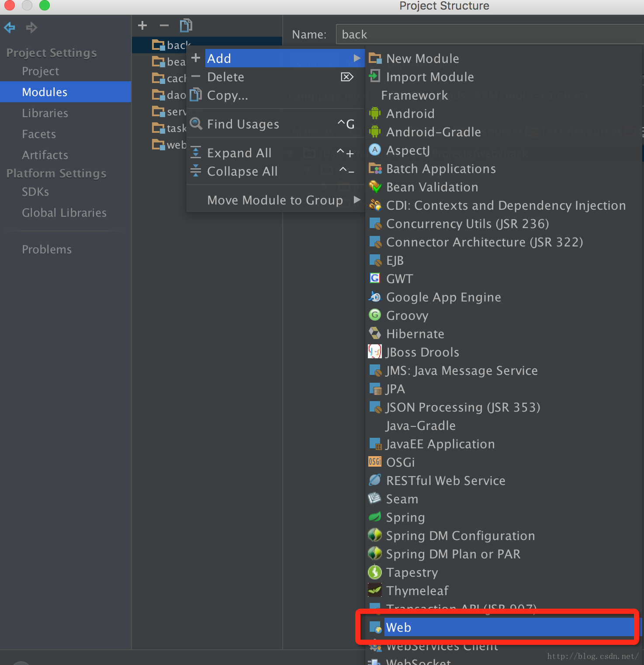644x665 pixels.
Task: Click the RESTful Web Service icon
Action: 375,480
